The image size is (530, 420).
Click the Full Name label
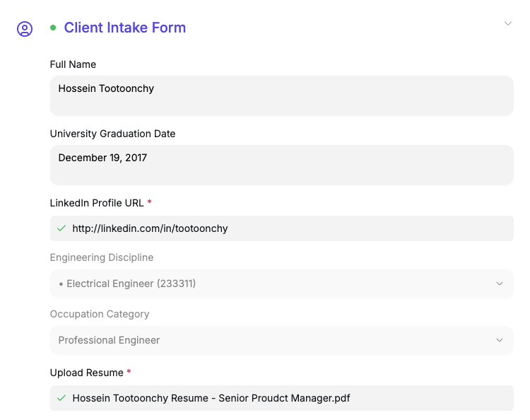click(x=73, y=64)
